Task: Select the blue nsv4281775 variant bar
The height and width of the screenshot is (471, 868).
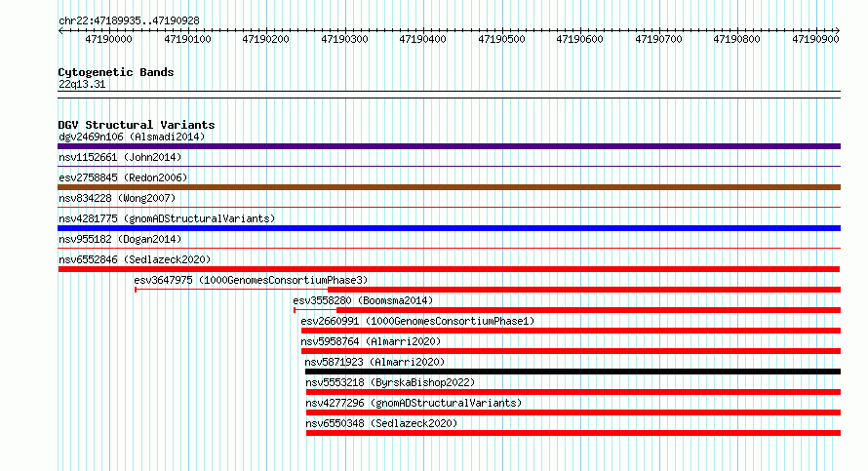Action: [x=449, y=228]
